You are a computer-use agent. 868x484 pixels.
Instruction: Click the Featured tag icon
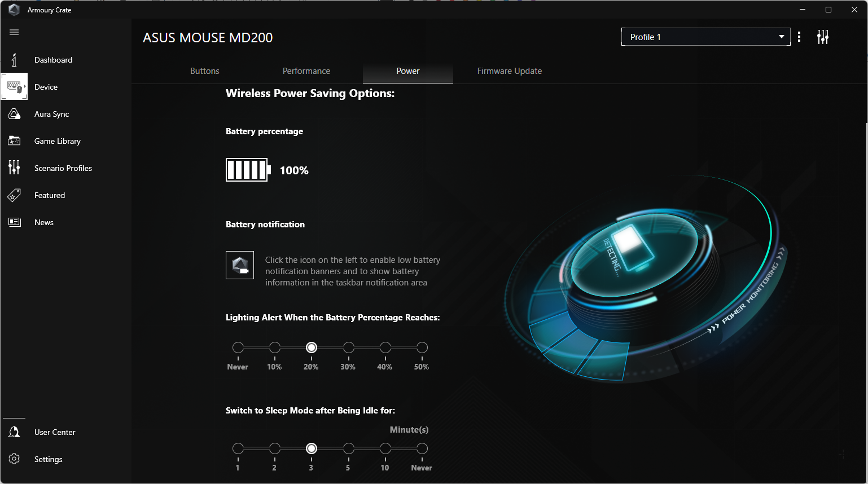pos(14,195)
